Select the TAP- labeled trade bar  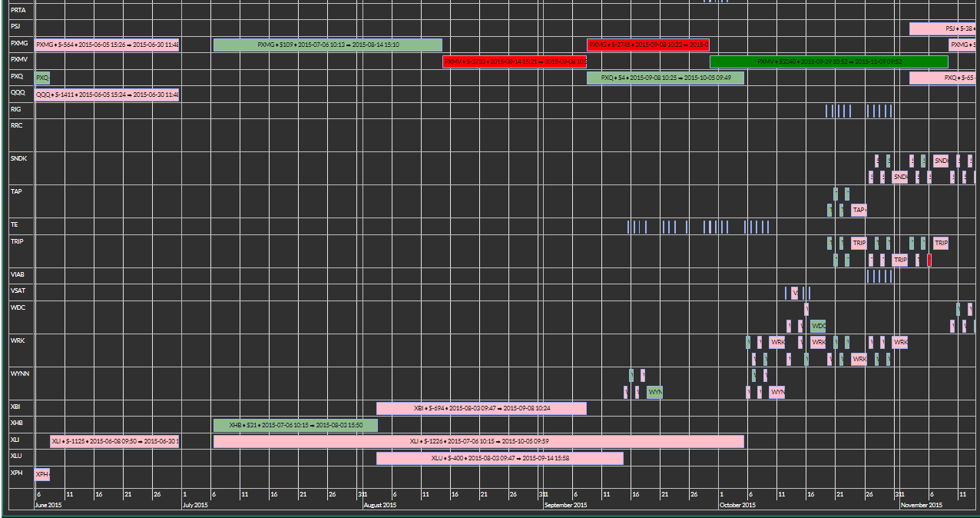(859, 210)
